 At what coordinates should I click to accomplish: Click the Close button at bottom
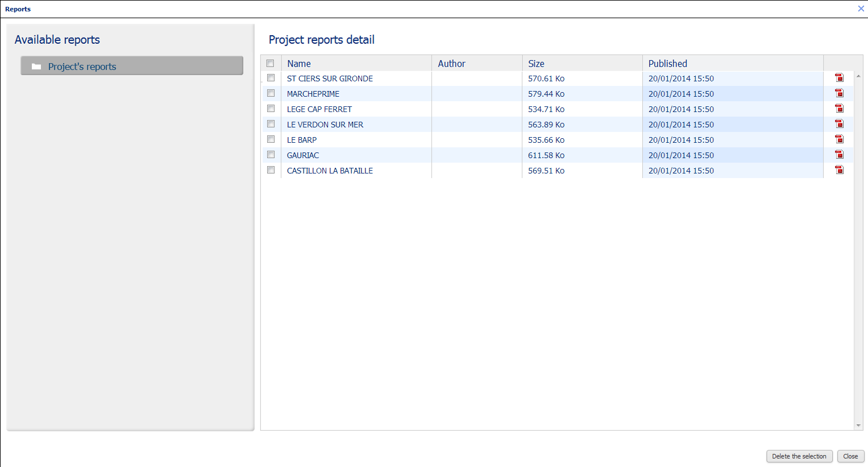pyautogui.click(x=850, y=456)
